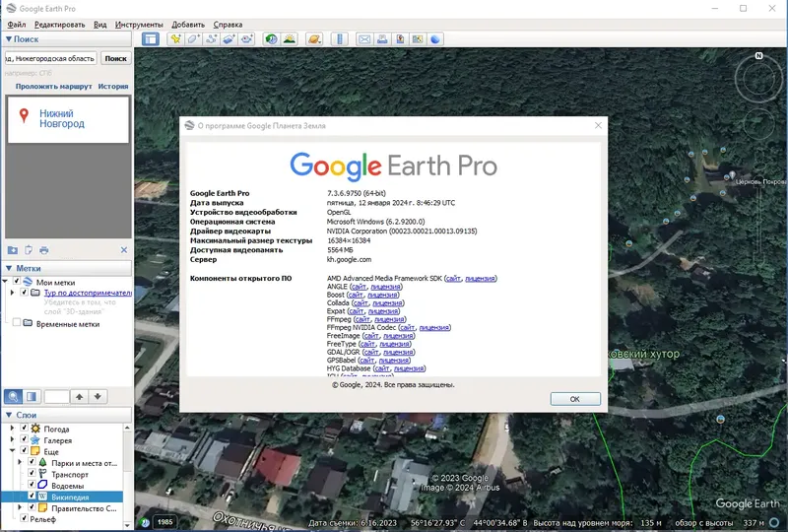Click the red pin next to Нижний Новгород

click(x=24, y=115)
